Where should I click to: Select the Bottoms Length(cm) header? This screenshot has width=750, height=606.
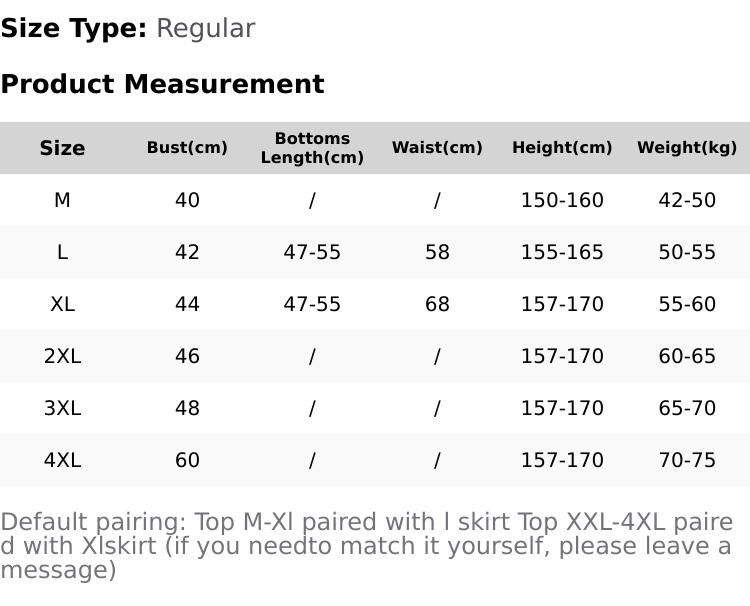point(312,148)
